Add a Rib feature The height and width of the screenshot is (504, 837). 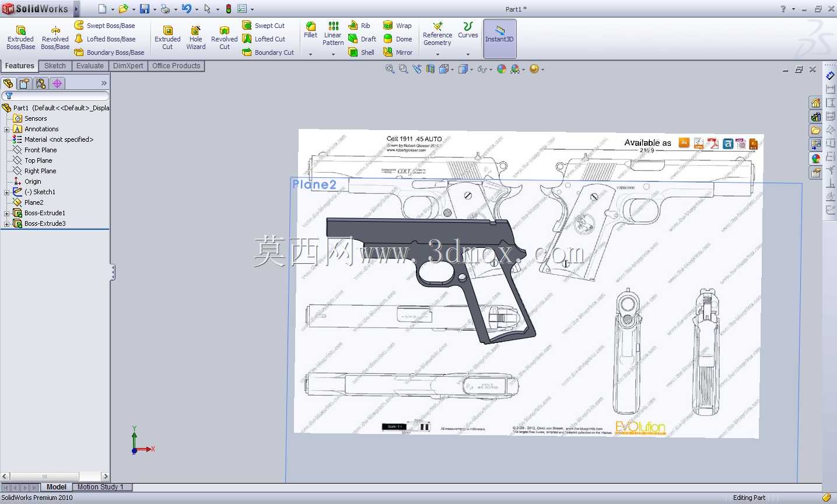[359, 26]
